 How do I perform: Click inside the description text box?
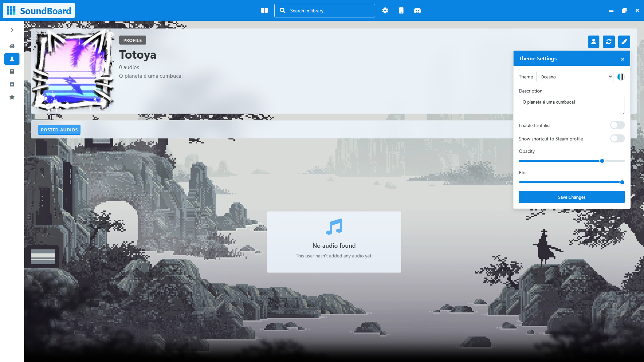[x=572, y=105]
